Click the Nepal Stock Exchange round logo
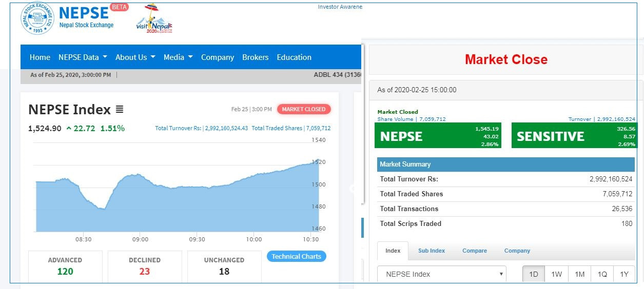Viewport: 644px width, 289px height. click(37, 18)
